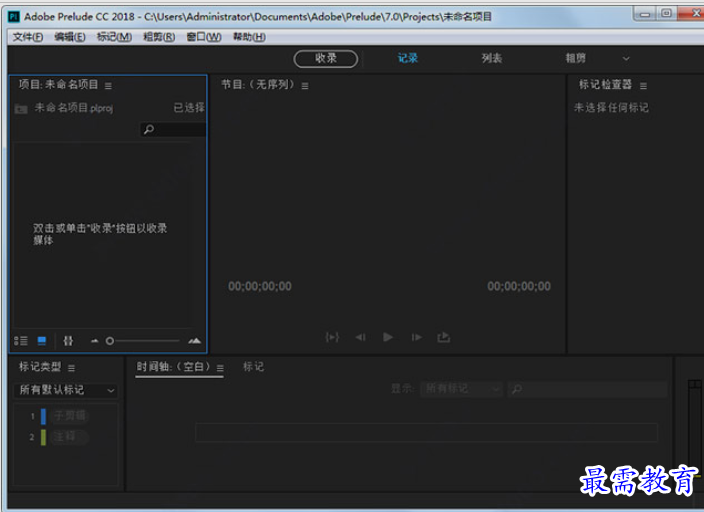The image size is (704, 512).
Task: Click the 未选择任何标记 text
Action: [x=611, y=108]
